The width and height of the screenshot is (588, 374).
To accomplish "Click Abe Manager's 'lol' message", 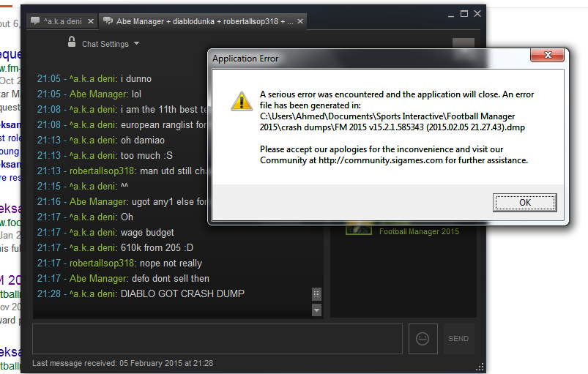I will point(136,94).
